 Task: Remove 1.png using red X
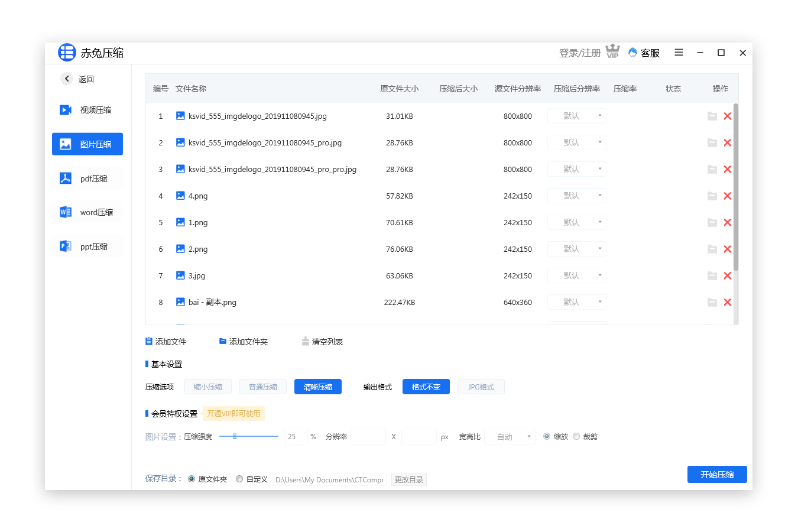(x=728, y=223)
